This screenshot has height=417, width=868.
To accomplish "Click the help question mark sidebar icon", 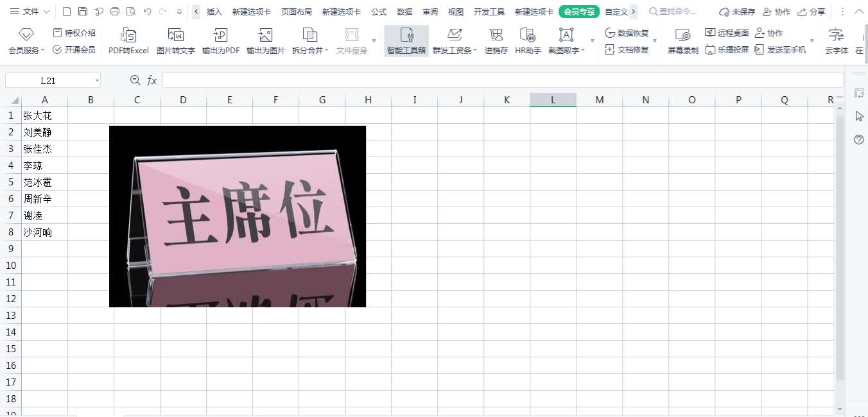I will (x=859, y=139).
